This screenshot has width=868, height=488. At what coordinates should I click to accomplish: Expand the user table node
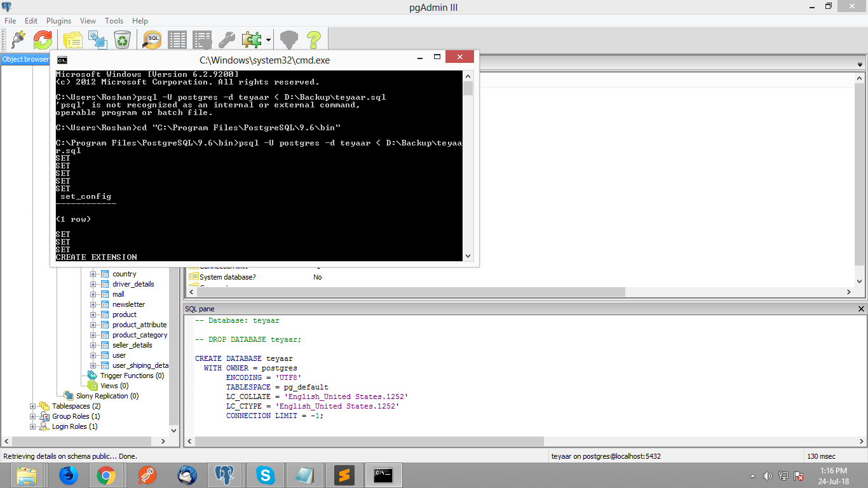click(x=93, y=355)
